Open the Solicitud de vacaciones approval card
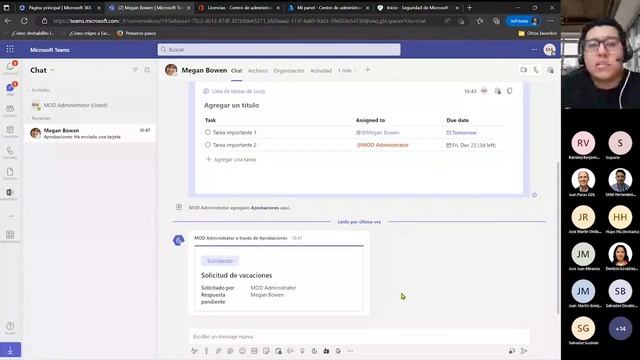This screenshot has height=360, width=640. pos(279,279)
